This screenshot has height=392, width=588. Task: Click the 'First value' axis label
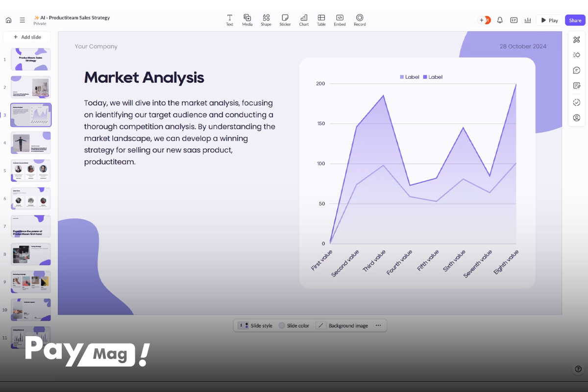coord(322,260)
